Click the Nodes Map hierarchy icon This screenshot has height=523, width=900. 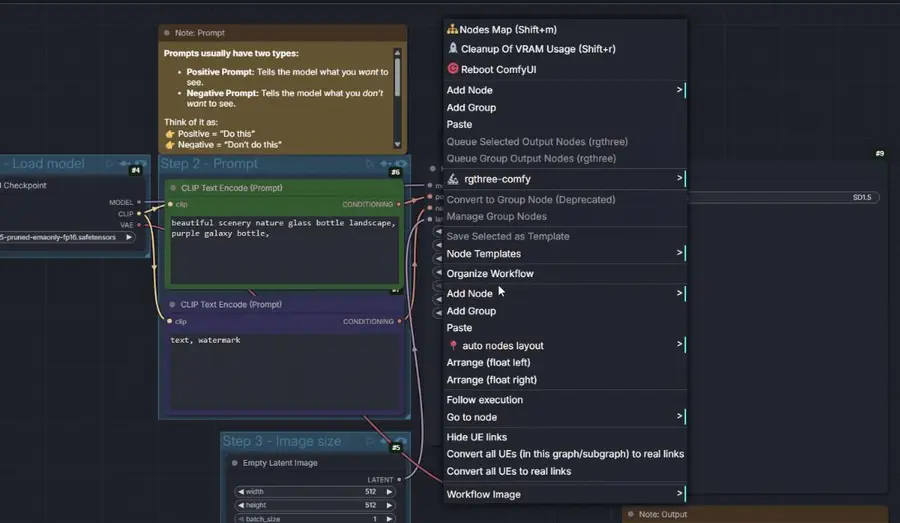click(x=452, y=29)
